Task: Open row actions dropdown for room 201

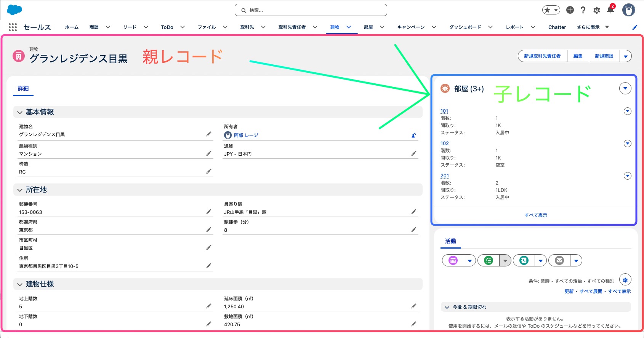Action: [x=628, y=176]
